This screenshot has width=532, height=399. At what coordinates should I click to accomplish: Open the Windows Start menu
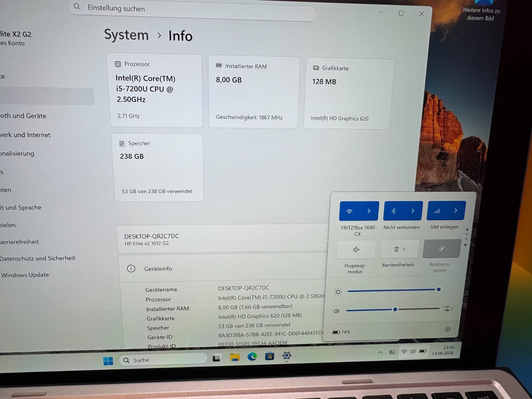(108, 361)
